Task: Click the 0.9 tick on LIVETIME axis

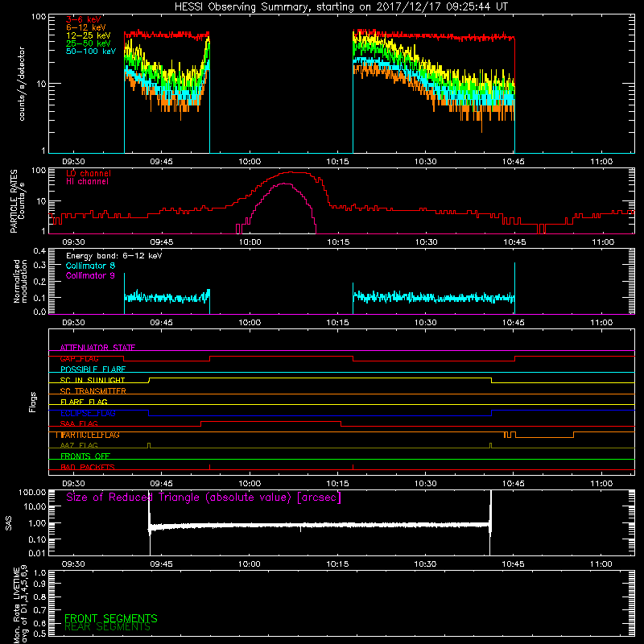Action: click(39, 584)
